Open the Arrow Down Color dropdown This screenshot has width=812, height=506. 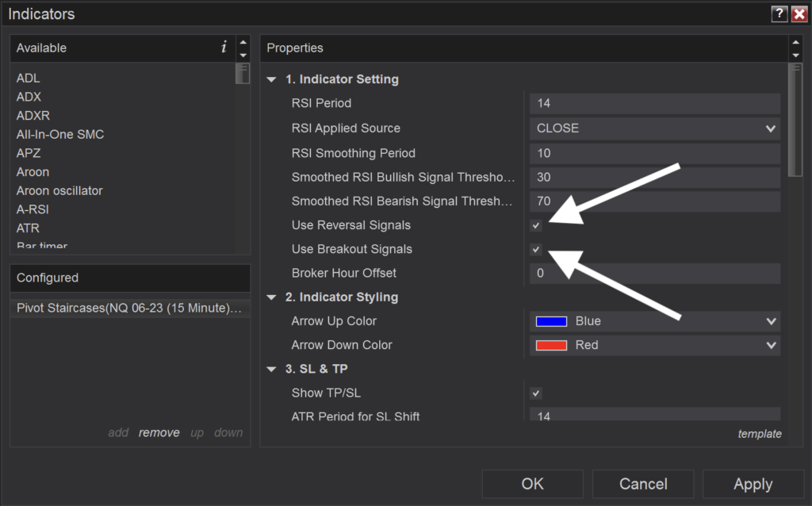pyautogui.click(x=654, y=345)
